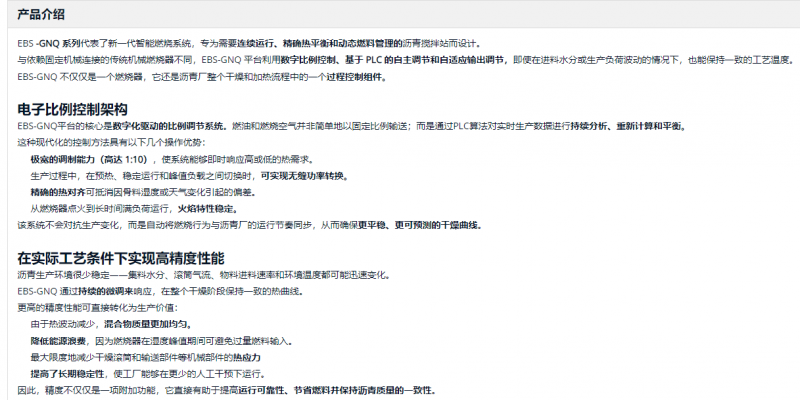Screen dimensions: 800x400
Task: Click the line starting 与依赖固定机械连接
Action: pos(405,60)
